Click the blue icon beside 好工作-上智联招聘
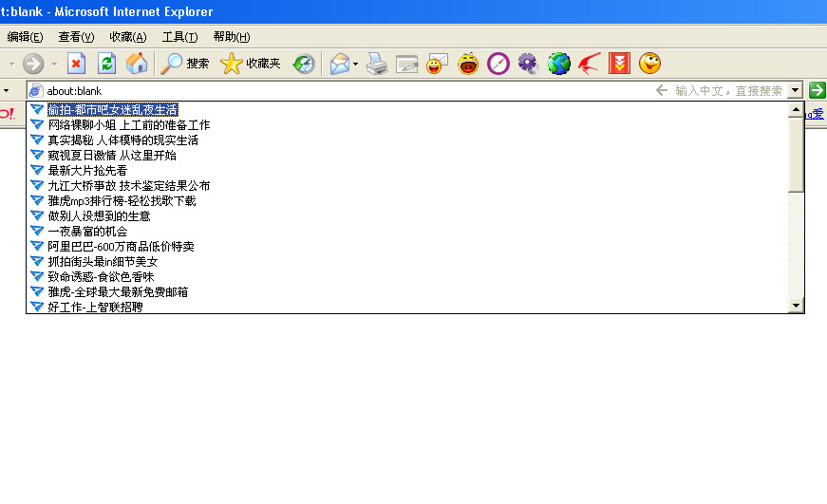 (37, 307)
